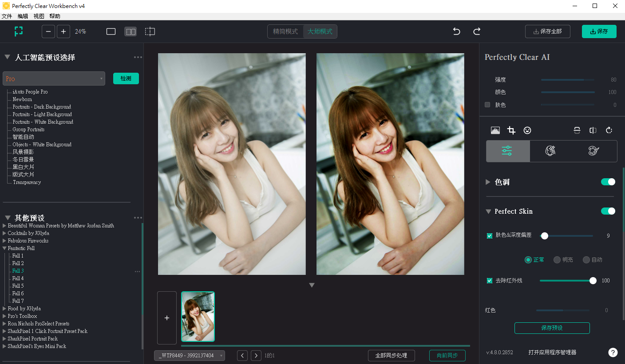The image size is (625, 364).
Task: Expand the 色调 section
Action: [488, 182]
